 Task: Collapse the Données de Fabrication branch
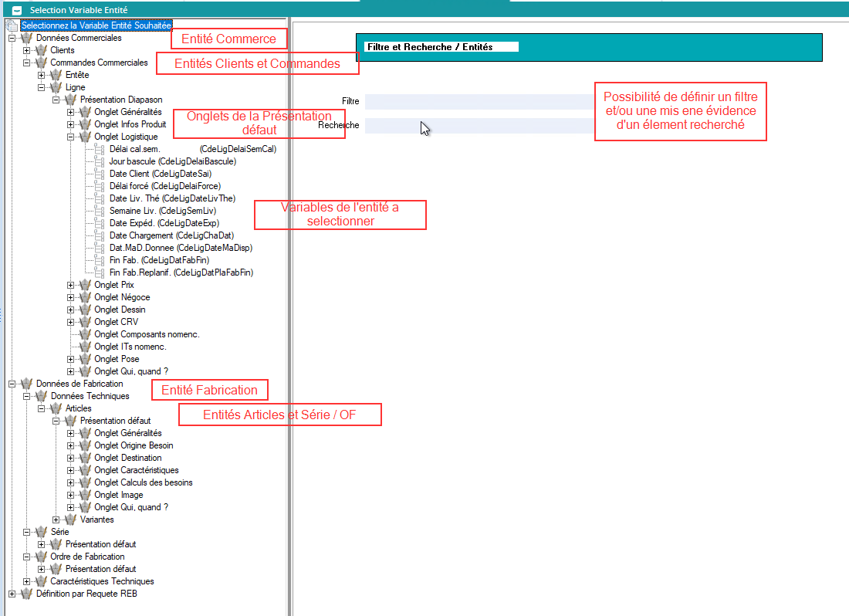12,384
